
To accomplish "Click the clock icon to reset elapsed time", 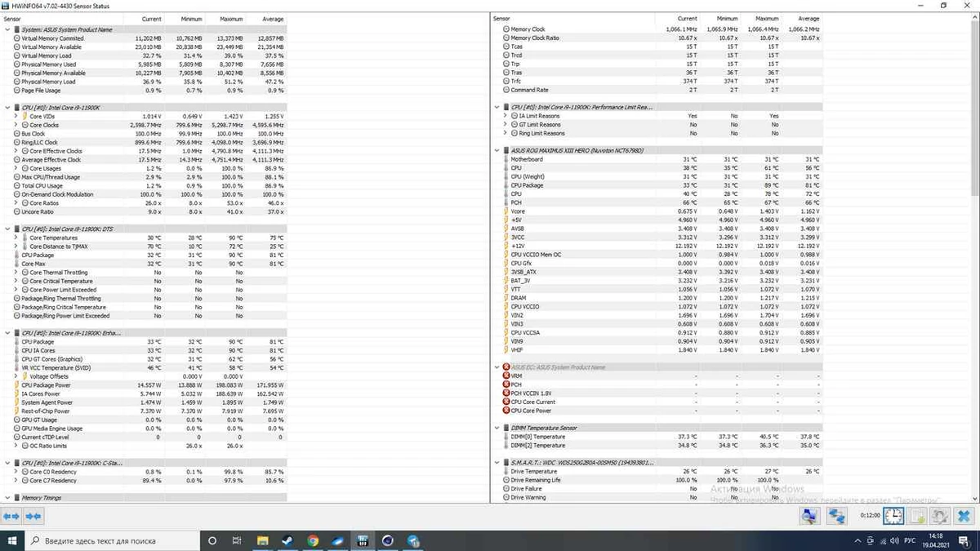I will tap(893, 516).
